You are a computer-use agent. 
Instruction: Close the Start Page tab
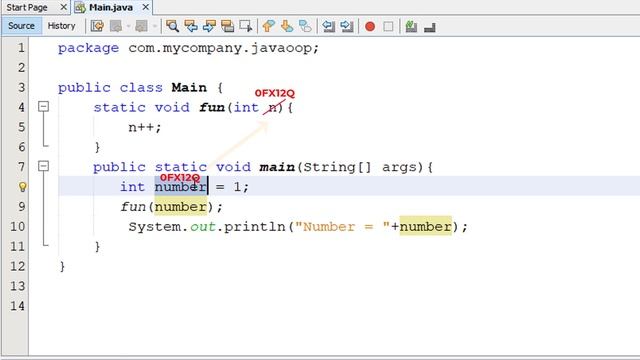click(63, 7)
